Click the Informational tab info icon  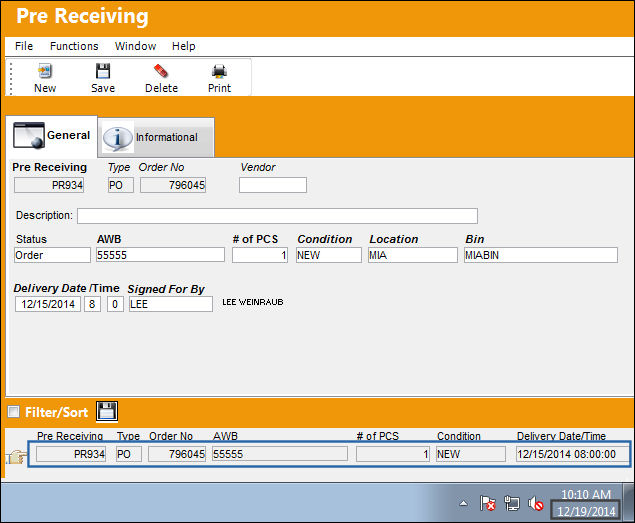(x=117, y=138)
